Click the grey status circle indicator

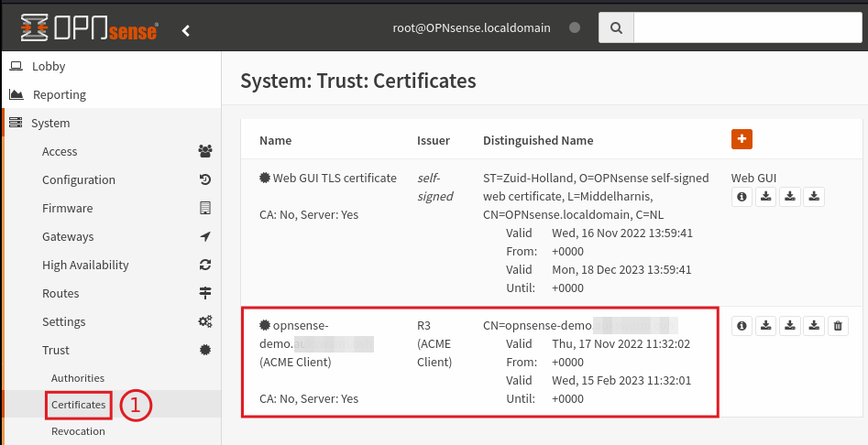click(575, 27)
